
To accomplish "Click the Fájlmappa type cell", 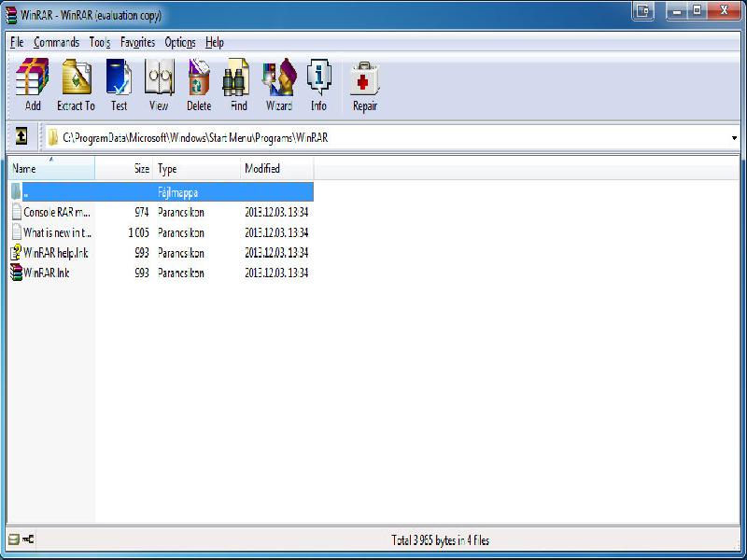I will [177, 192].
